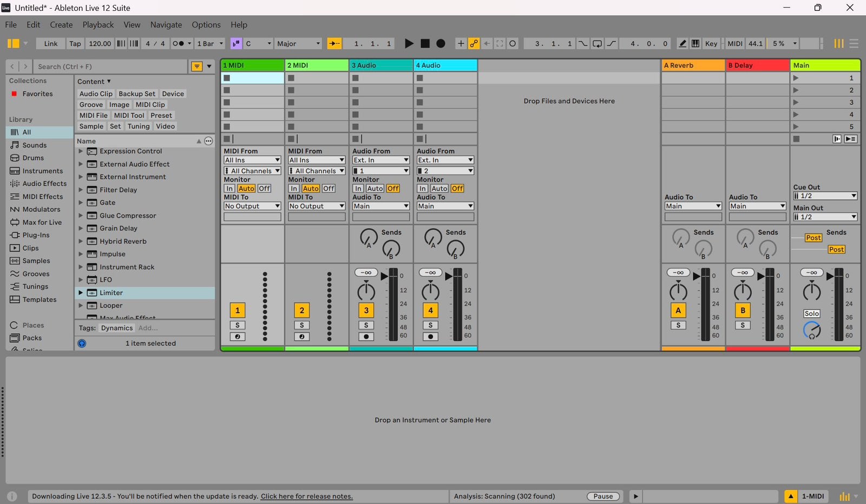Click the browser filter toggle icon
This screenshot has height=504, width=866.
point(197,66)
